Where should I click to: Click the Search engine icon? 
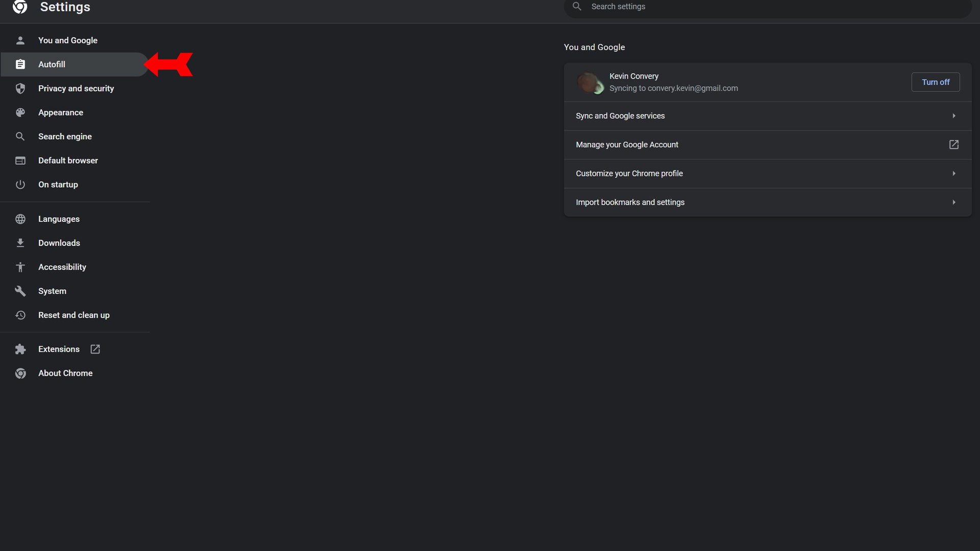coord(20,136)
